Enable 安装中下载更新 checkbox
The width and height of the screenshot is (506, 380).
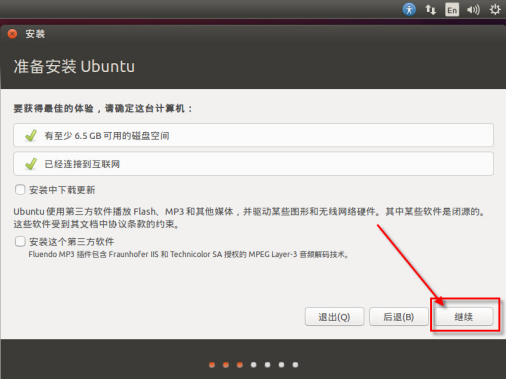coord(20,190)
